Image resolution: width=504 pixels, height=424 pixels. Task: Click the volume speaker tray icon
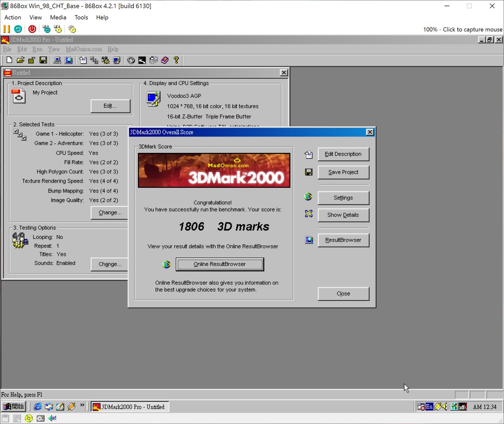click(x=446, y=407)
